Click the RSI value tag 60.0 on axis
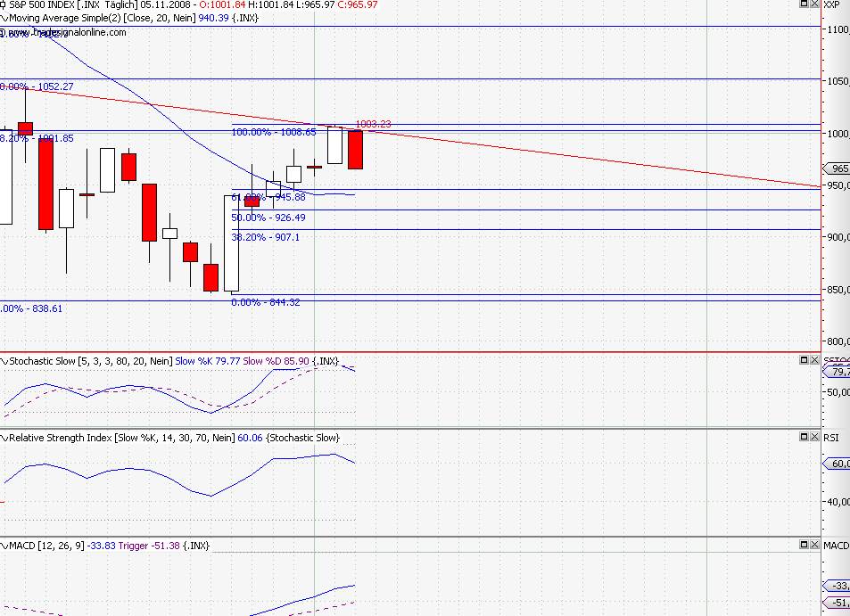 tap(838, 464)
